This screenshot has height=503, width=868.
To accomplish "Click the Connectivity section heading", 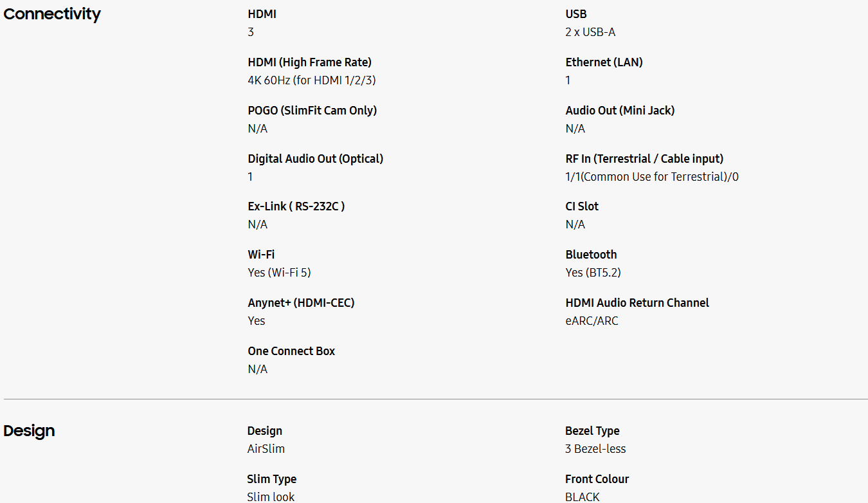I will coord(52,14).
